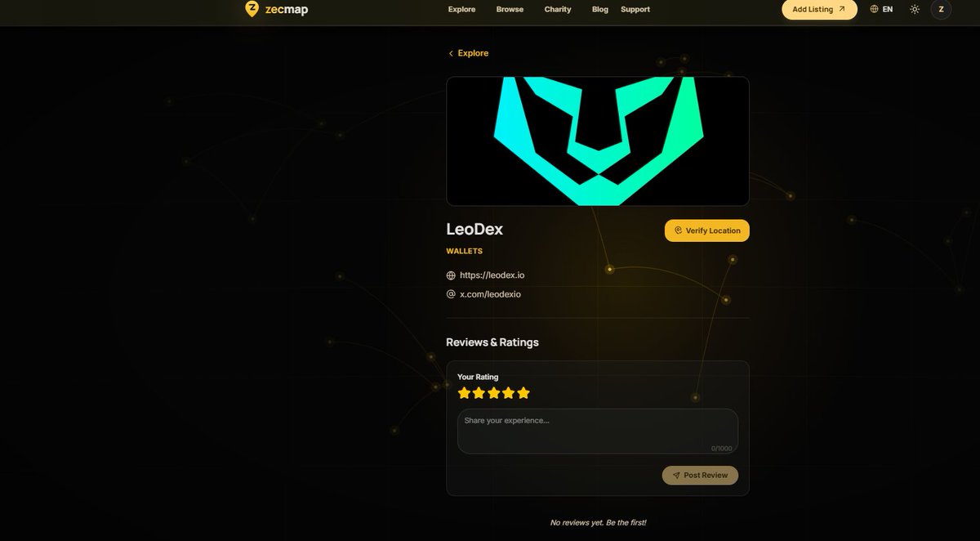Open the Blog menu item
This screenshot has width=980, height=541.
(x=600, y=9)
